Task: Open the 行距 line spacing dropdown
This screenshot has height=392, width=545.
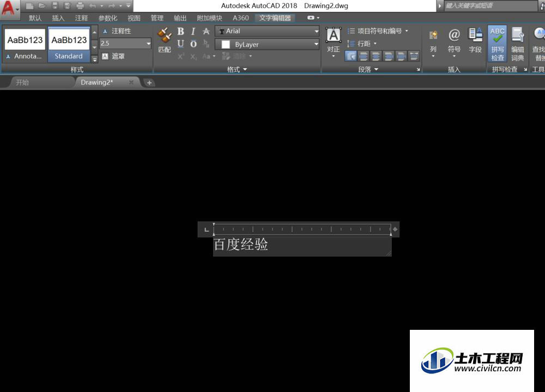Action: coord(362,44)
